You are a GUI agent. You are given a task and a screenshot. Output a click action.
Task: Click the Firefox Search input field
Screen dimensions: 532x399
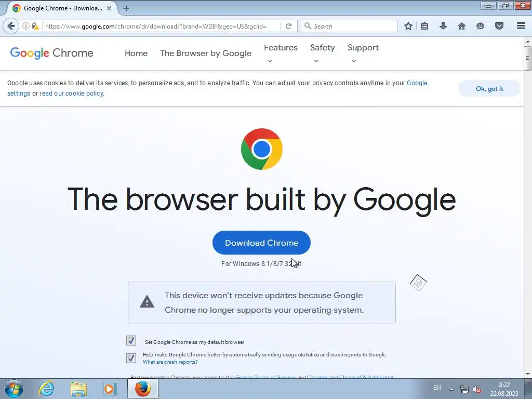click(349, 26)
